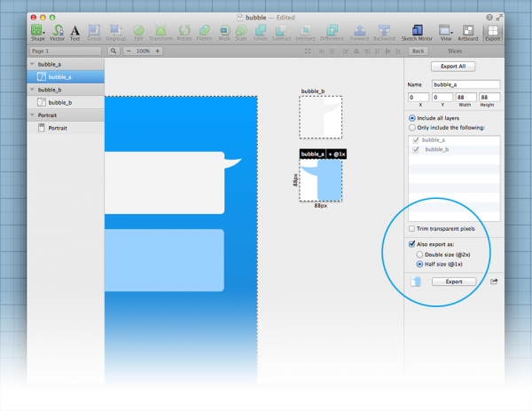Click the share icon beside the Export button
This screenshot has height=411, width=532.
[x=494, y=281]
